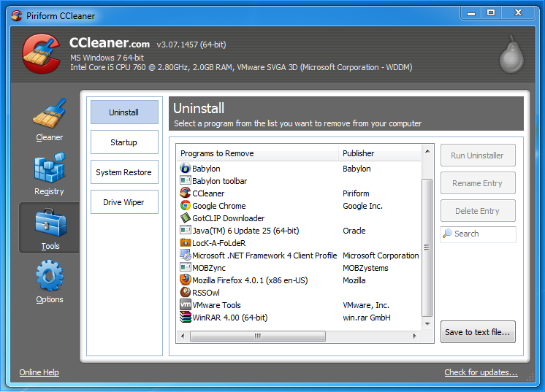Click the vertical scrollbar down arrow
The width and height of the screenshot is (545, 392).
pyautogui.click(x=427, y=324)
